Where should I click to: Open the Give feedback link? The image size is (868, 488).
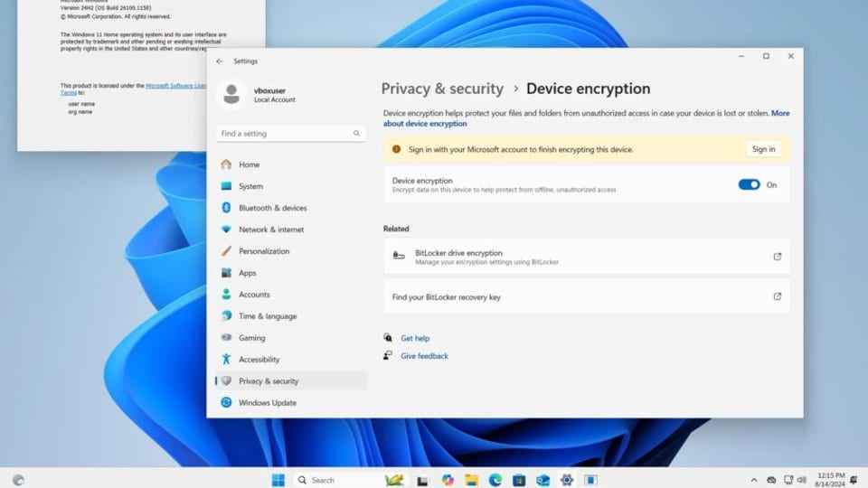424,356
